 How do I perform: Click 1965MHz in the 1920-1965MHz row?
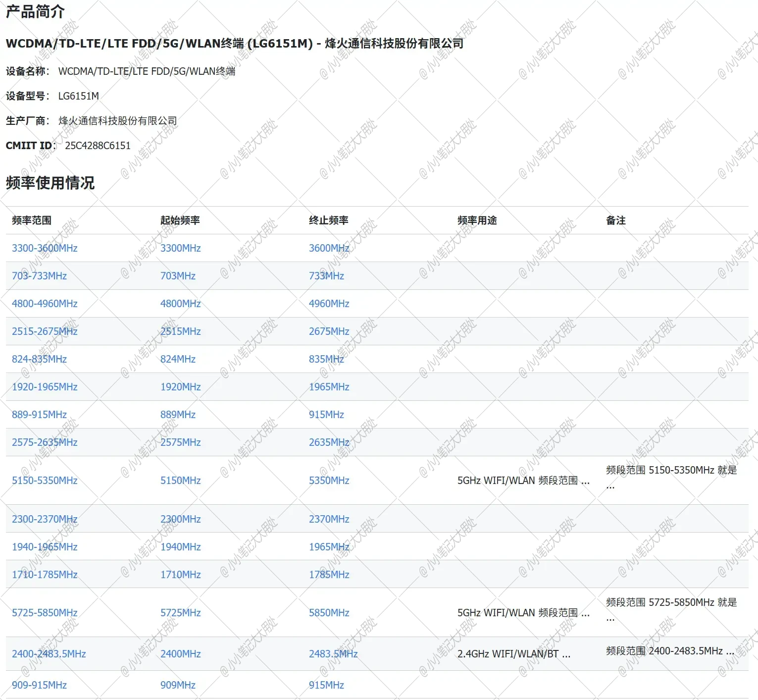(x=329, y=387)
